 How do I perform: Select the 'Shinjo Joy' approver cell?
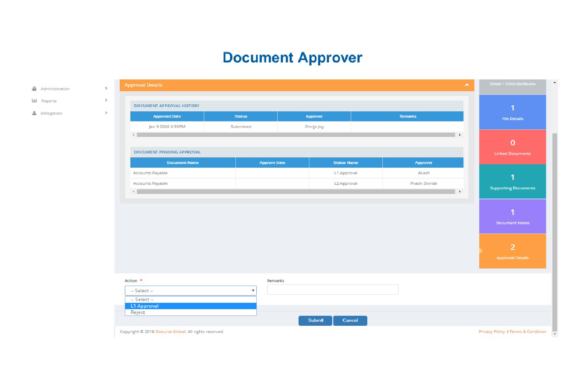click(314, 127)
